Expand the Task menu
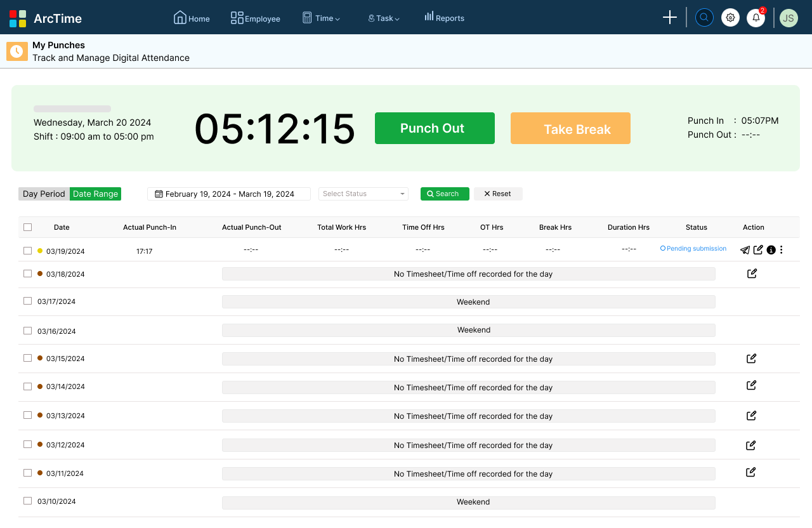 pyautogui.click(x=383, y=18)
